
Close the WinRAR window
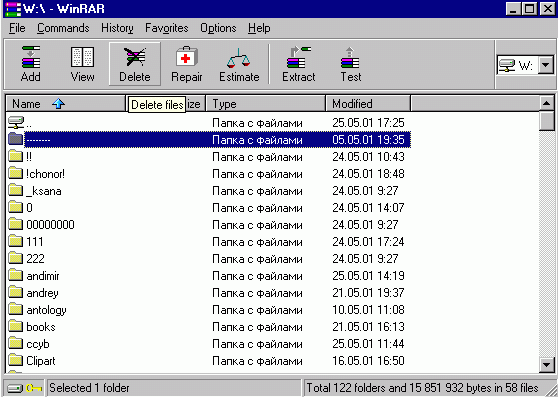547,9
